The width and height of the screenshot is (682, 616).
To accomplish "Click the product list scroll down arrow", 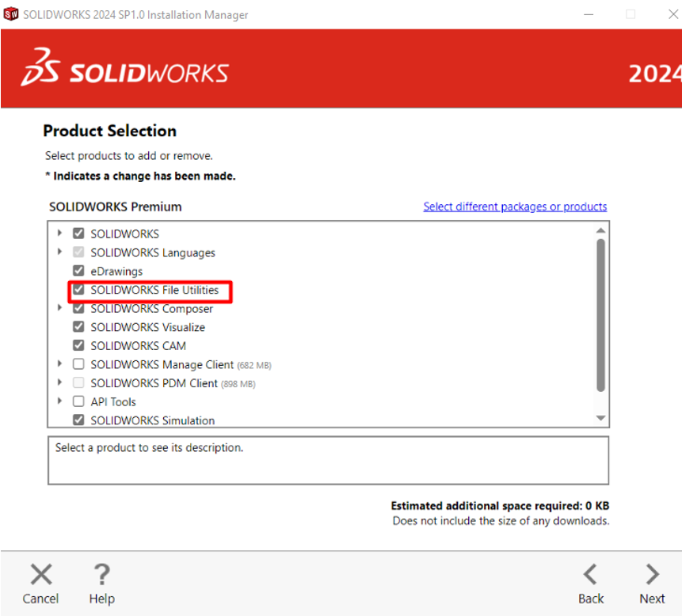I will point(600,418).
